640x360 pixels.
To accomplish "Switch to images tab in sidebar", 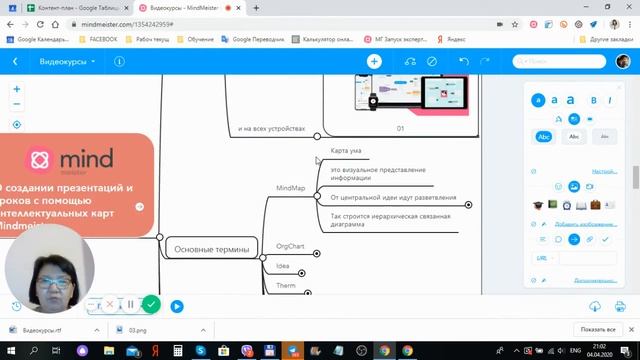I will tap(574, 187).
